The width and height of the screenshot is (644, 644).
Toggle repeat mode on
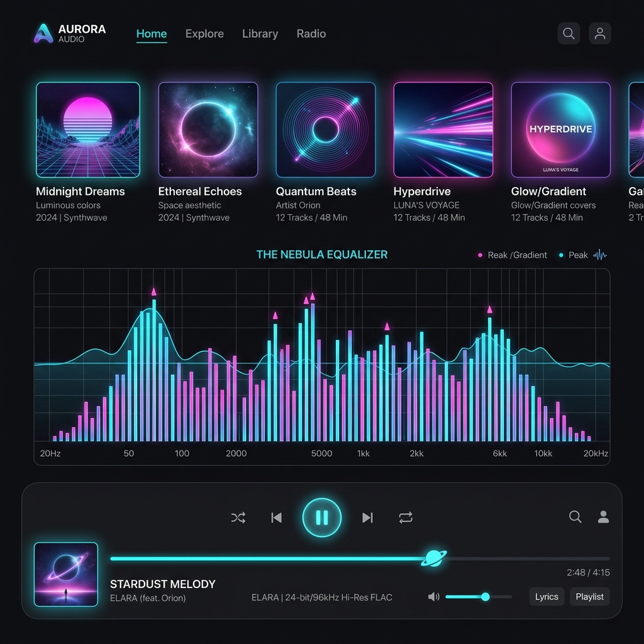(406, 518)
